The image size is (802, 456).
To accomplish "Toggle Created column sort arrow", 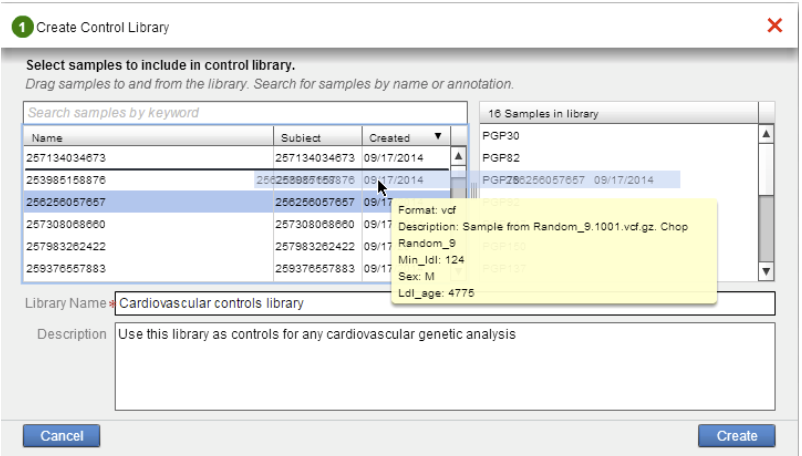I will point(438,136).
